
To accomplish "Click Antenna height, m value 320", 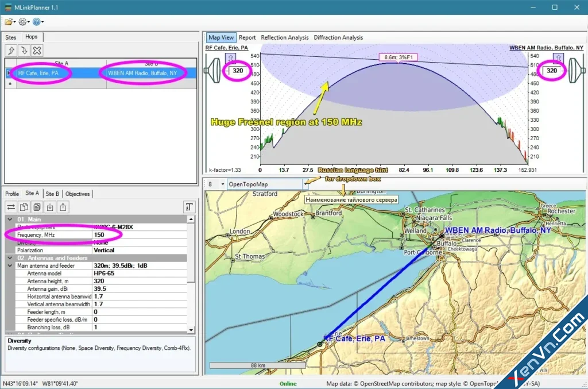I will point(140,281).
